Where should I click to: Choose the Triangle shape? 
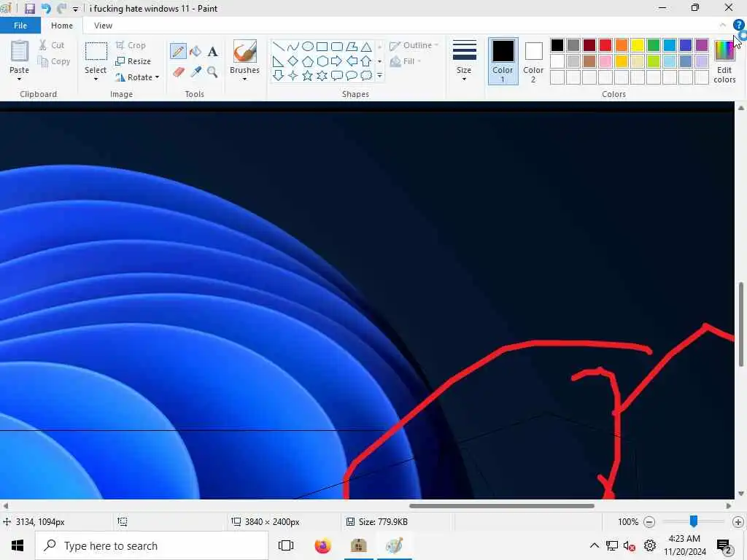[x=366, y=46]
